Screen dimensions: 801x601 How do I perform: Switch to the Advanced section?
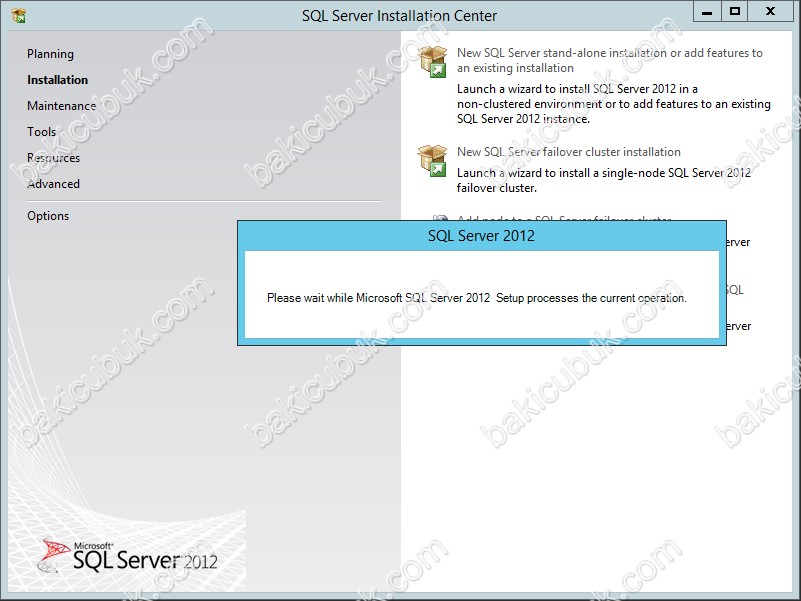tap(53, 184)
